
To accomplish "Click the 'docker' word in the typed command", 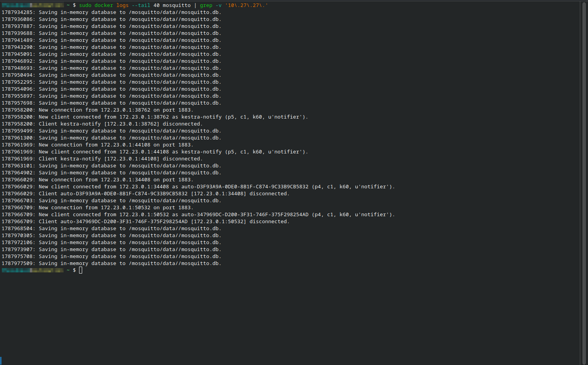I will (x=104, y=5).
